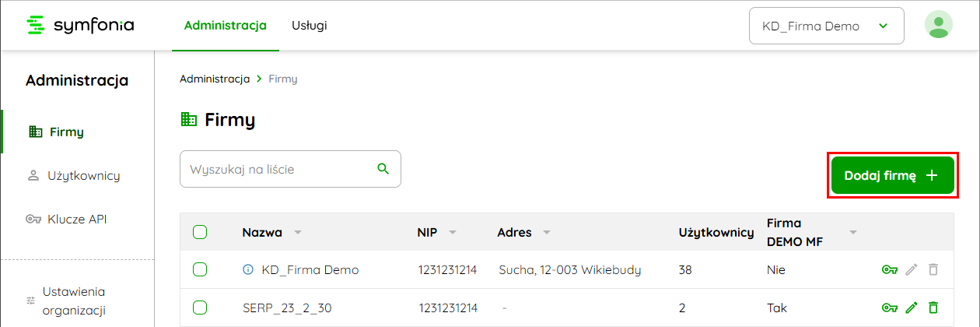Check the box for SERP_23_2_30 row
The width and height of the screenshot is (980, 327).
pos(200,308)
